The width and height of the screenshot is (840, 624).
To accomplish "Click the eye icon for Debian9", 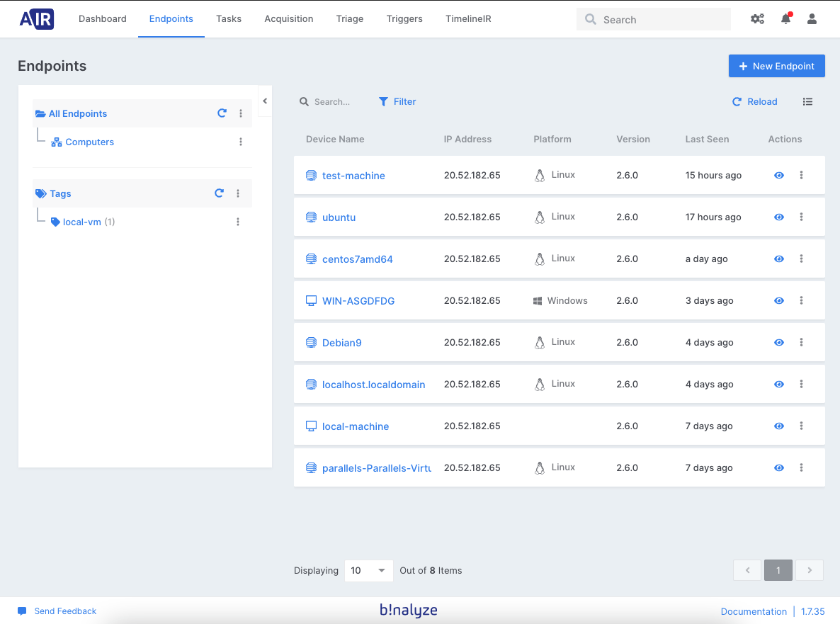I will click(x=779, y=343).
